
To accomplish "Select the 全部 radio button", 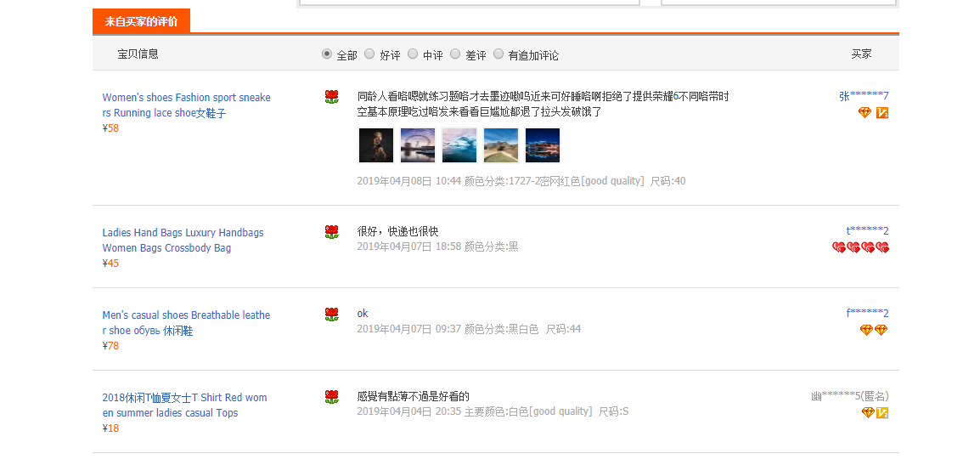I will click(x=327, y=54).
